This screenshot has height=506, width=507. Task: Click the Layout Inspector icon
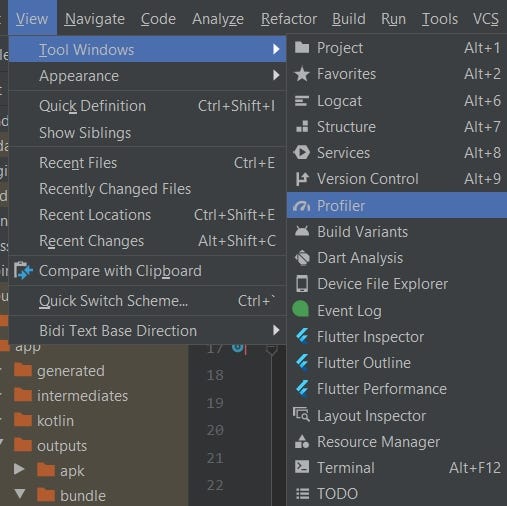(x=301, y=415)
